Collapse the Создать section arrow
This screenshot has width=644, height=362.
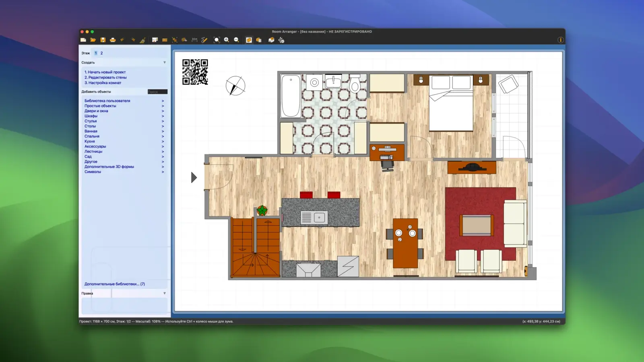click(164, 62)
